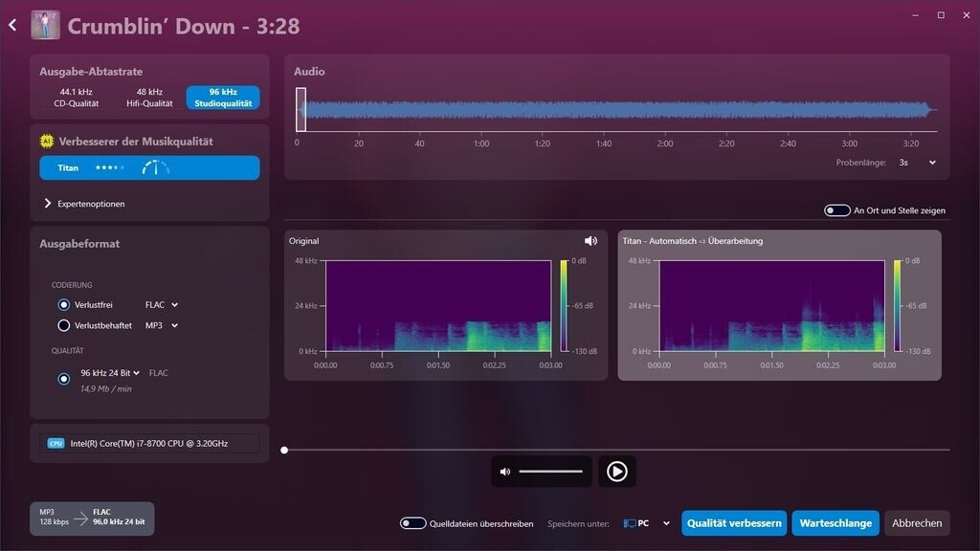Screen dimensions: 980x551
Task: Click the PC monitor save location icon
Action: [x=630, y=523]
